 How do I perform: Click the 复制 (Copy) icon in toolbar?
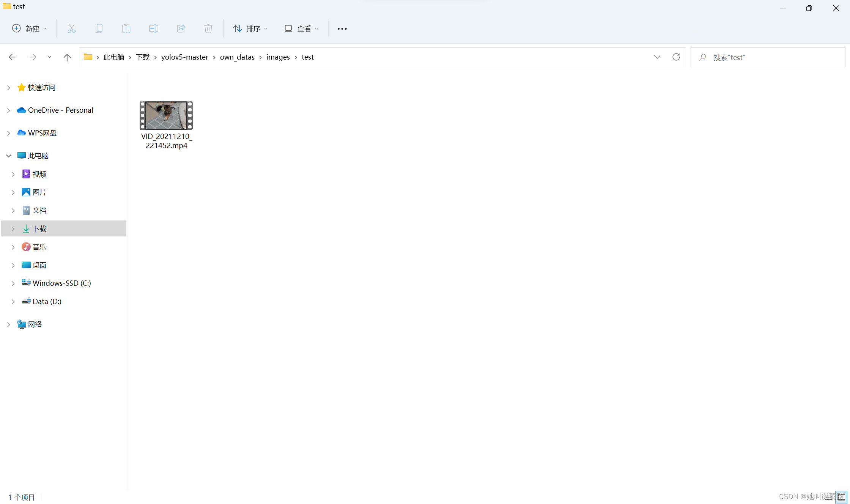(x=98, y=28)
